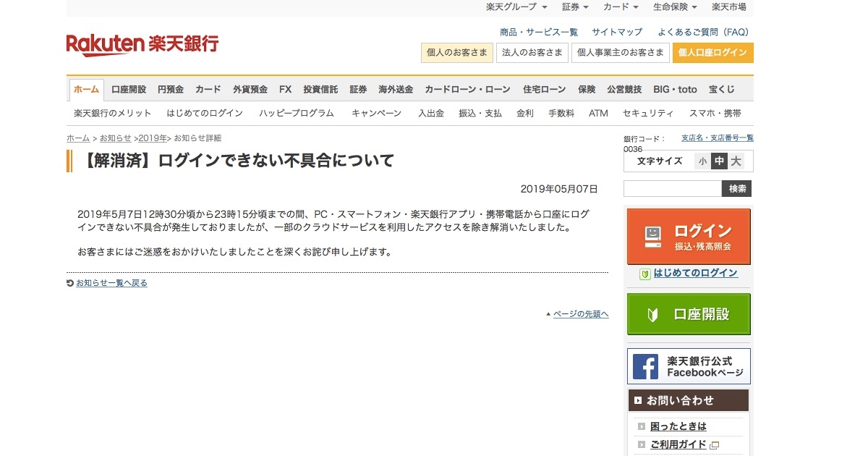Click the orange ログイン computer icon button
The image size is (868, 456).
[x=688, y=237]
